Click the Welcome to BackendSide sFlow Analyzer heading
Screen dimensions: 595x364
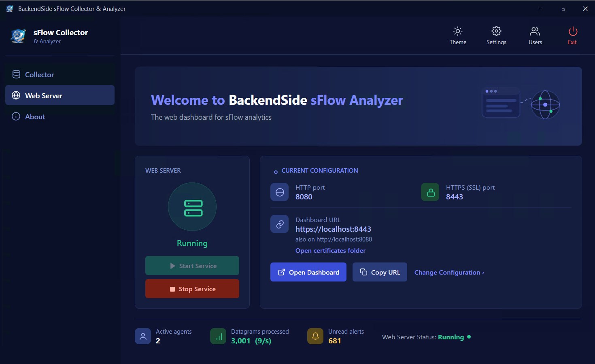277,100
